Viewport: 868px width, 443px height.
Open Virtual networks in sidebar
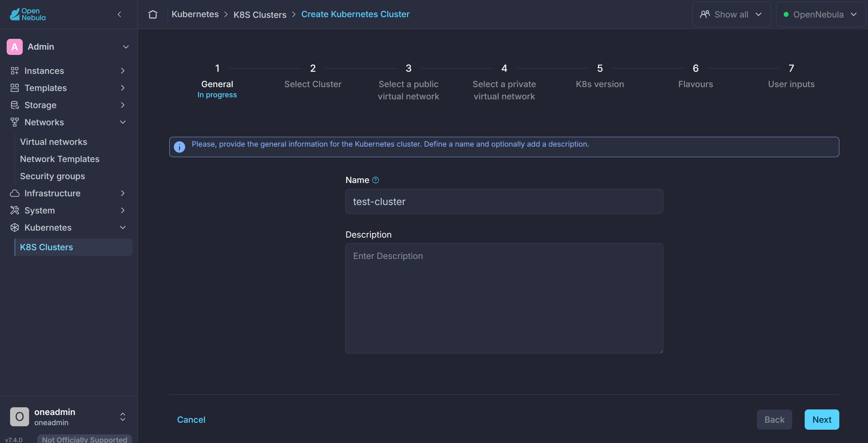54,142
